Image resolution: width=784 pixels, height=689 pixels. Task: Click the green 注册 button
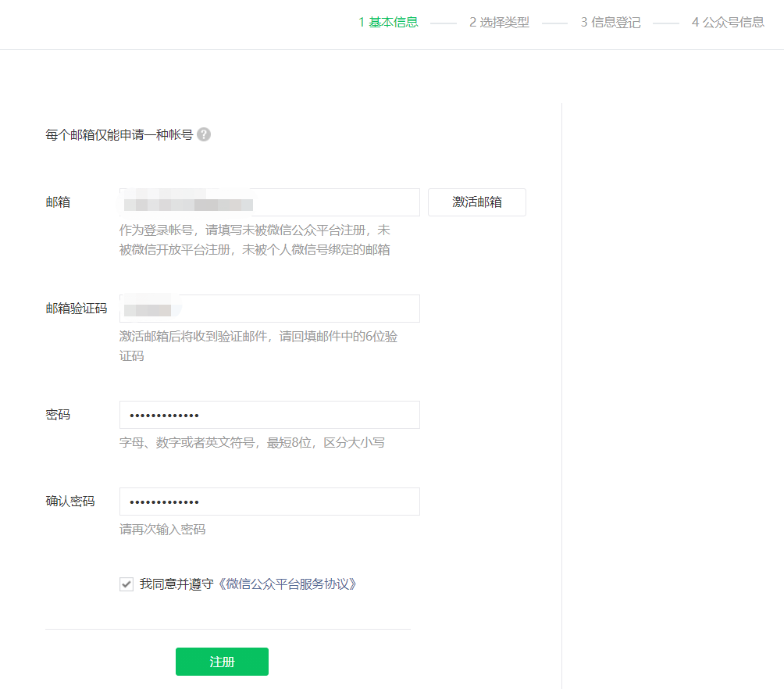click(x=222, y=662)
